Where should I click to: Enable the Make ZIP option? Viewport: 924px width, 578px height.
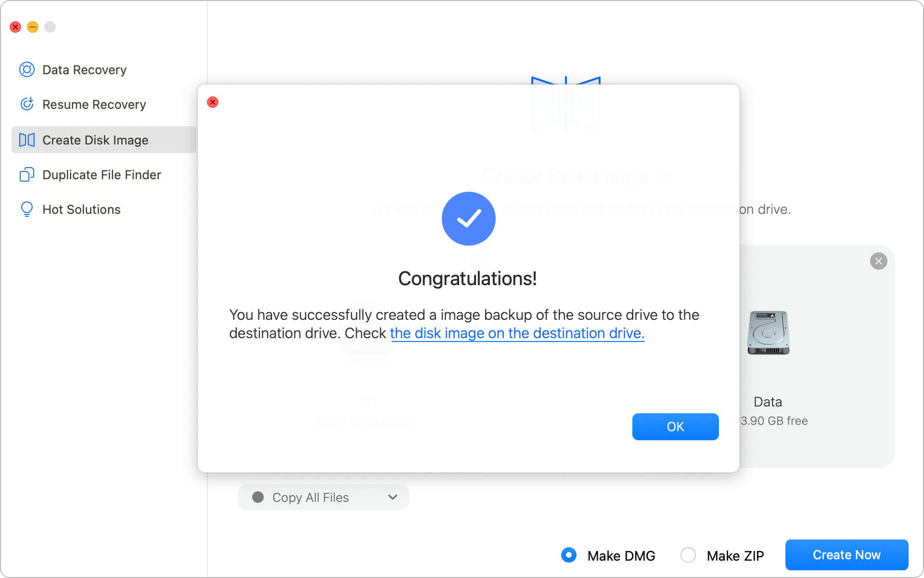[x=688, y=555]
